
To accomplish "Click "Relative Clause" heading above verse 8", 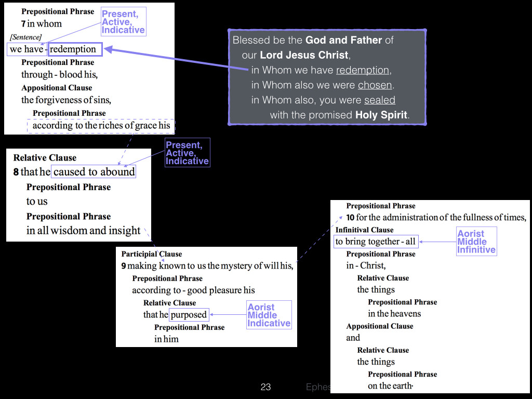I will pos(45,158).
